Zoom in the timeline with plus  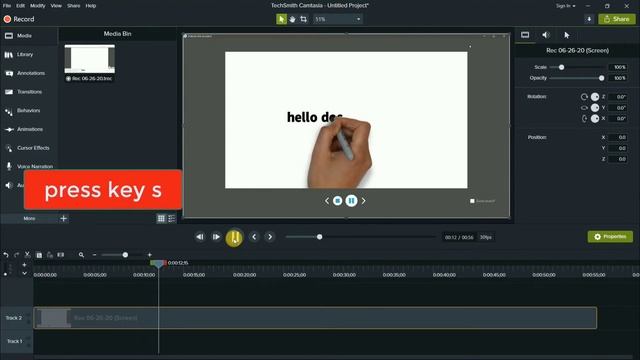(149, 255)
